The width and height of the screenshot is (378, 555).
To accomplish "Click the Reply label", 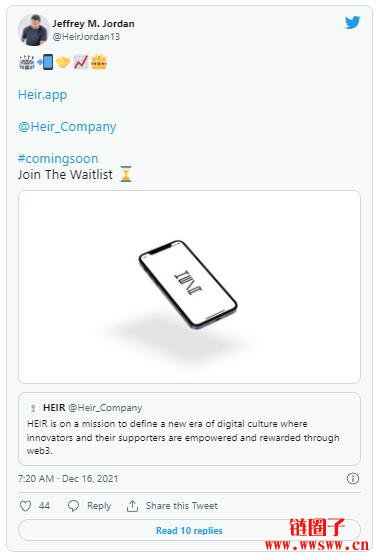I will point(99,506).
